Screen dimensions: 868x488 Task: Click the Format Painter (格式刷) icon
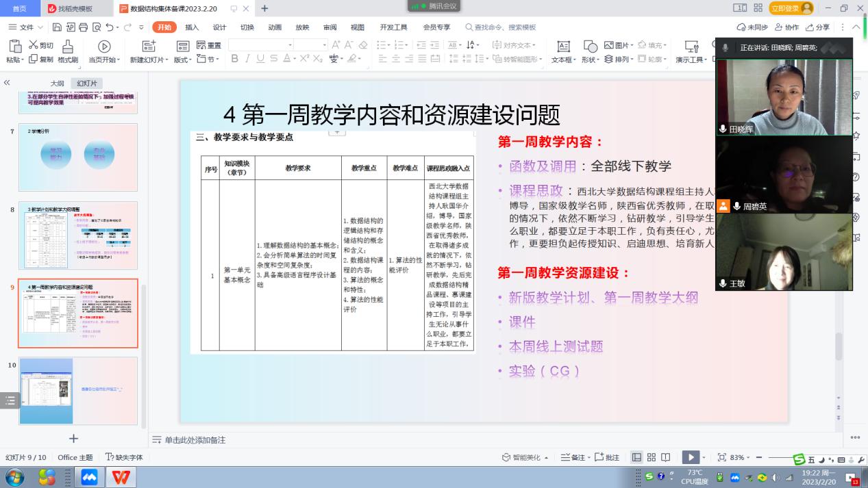[68, 46]
